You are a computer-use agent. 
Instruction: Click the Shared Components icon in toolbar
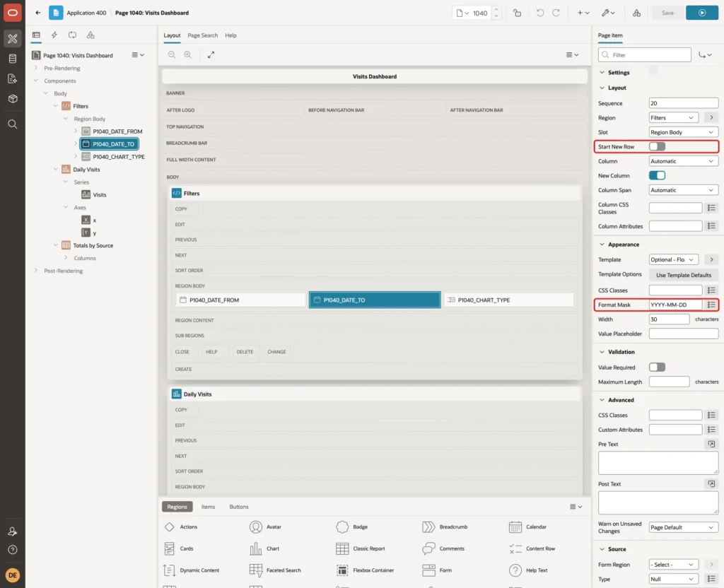[x=636, y=13]
